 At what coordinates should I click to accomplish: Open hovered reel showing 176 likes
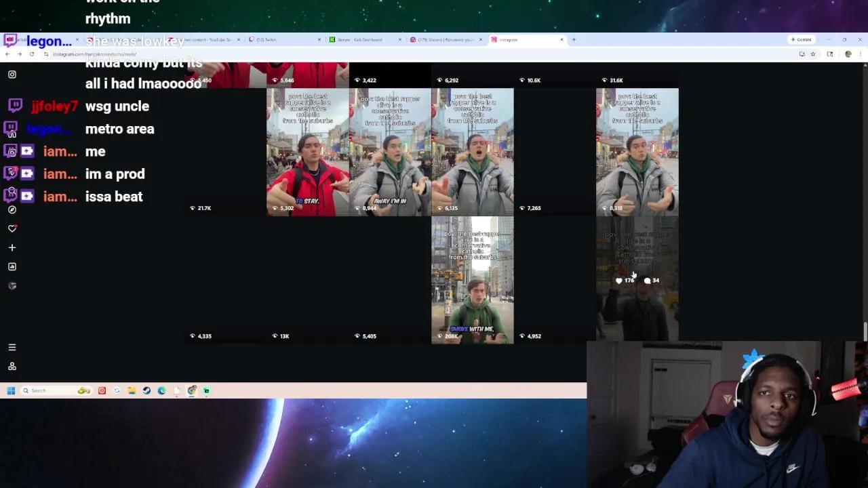pos(637,280)
